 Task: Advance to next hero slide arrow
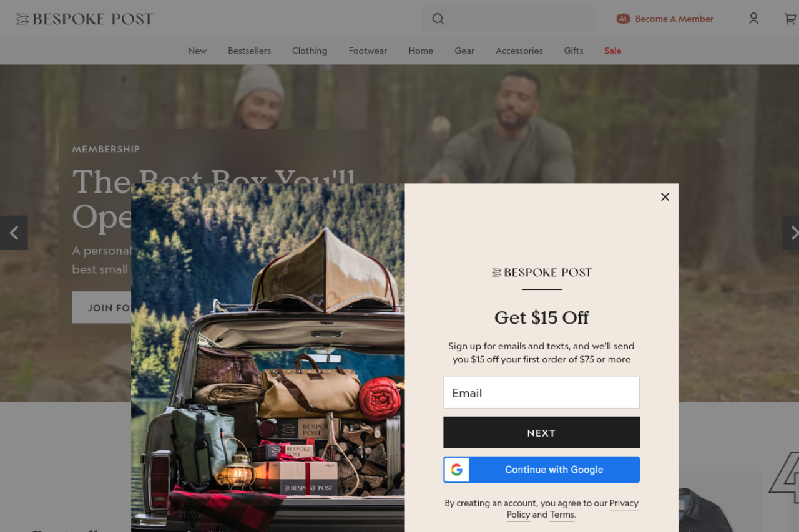[791, 233]
